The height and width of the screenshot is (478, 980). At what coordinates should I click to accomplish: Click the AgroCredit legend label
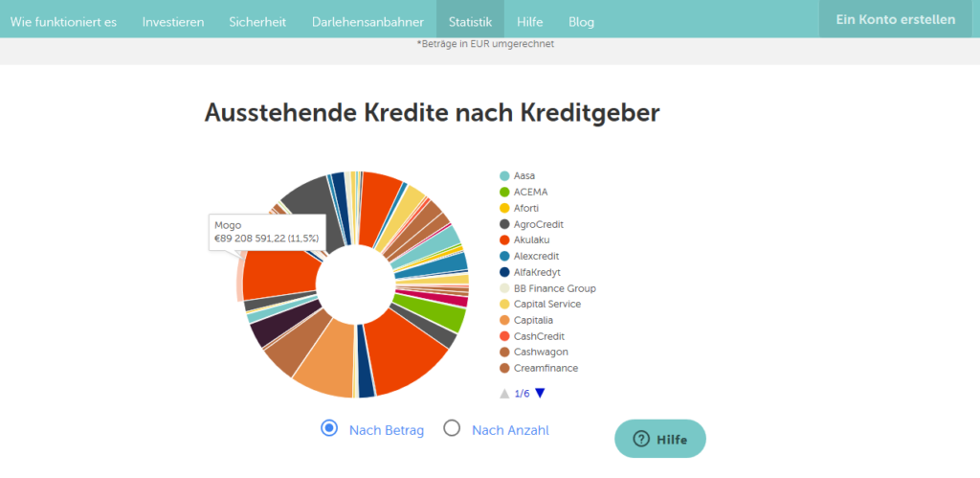point(539,224)
